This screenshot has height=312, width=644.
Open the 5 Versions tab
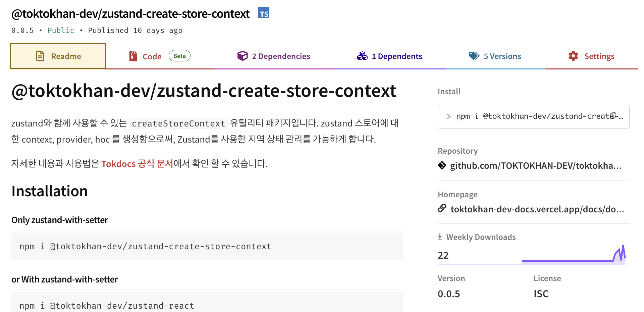tap(495, 56)
